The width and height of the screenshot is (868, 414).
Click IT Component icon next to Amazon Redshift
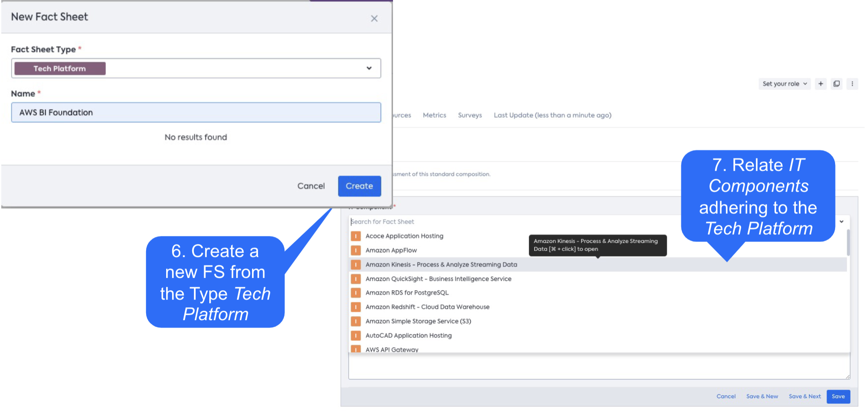pos(355,307)
